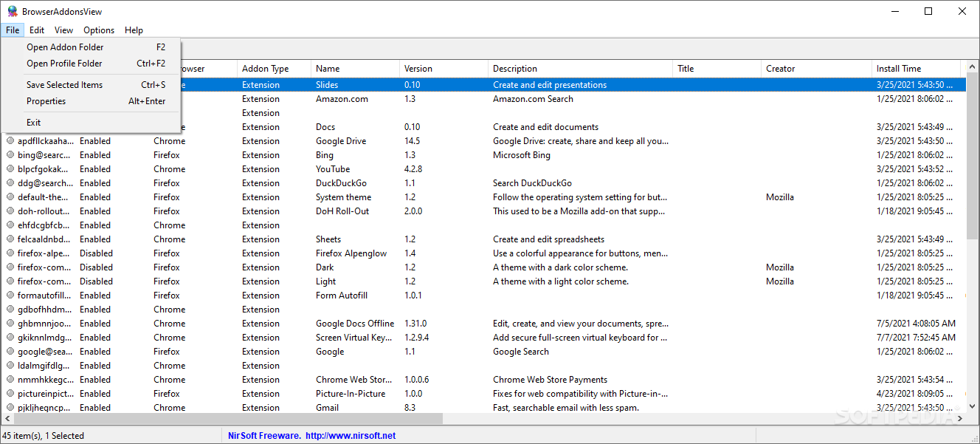
Task: Click the row icon beside firefox-alpe item
Action: 10,253
